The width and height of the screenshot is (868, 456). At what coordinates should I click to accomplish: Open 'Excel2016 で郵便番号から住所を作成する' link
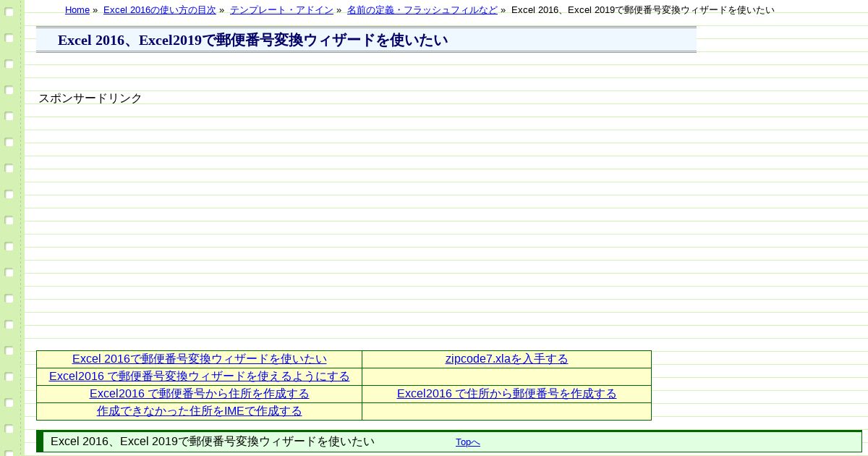200,394
